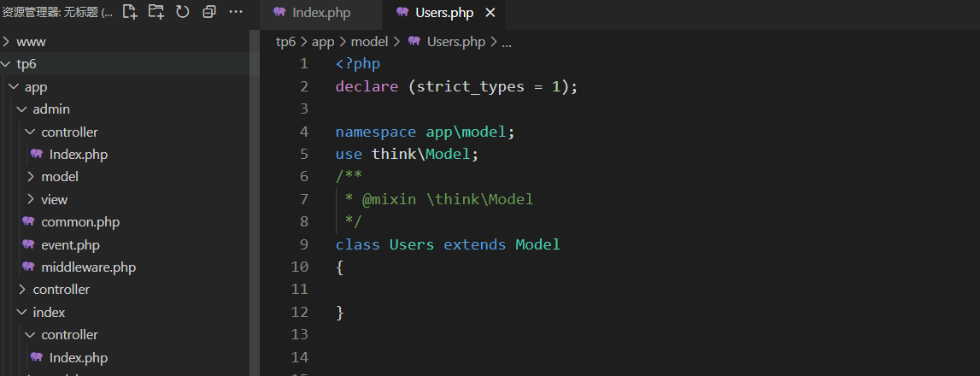Click the explorer vertical scrollbar
This screenshot has height=376, width=980.
tap(255, 203)
